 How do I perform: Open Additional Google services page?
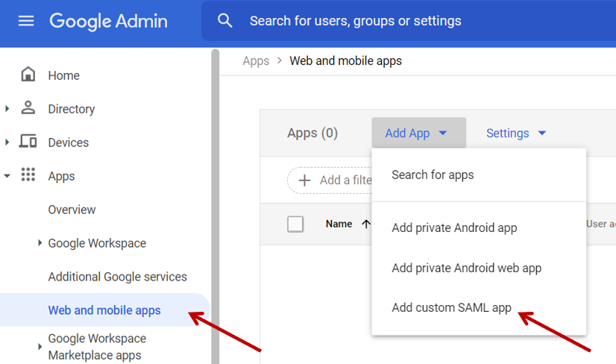point(117,277)
